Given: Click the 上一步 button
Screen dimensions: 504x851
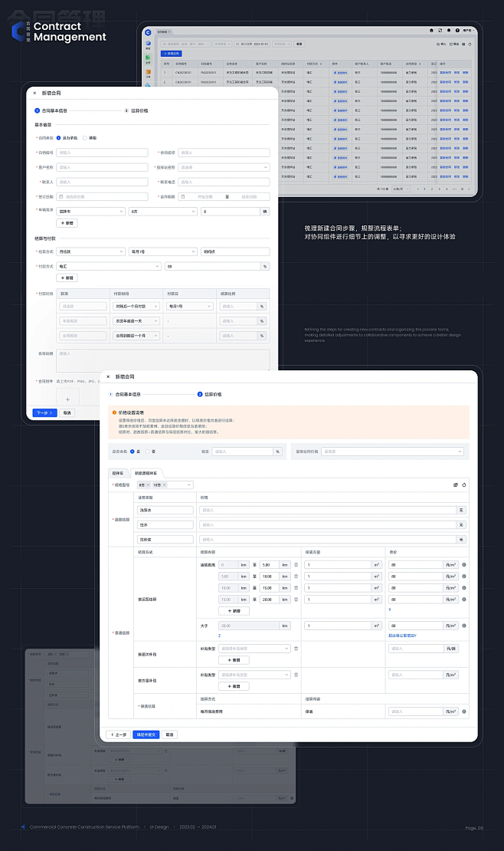Looking at the screenshot, I should coord(118,734).
